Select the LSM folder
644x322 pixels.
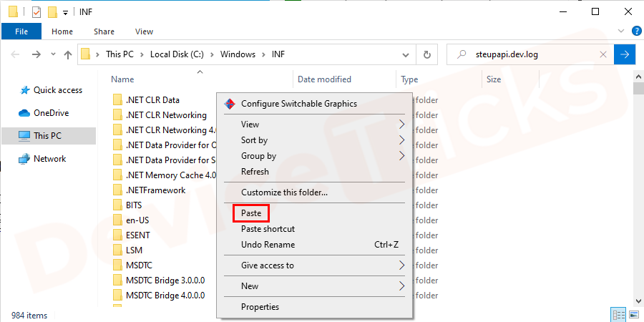(x=134, y=250)
